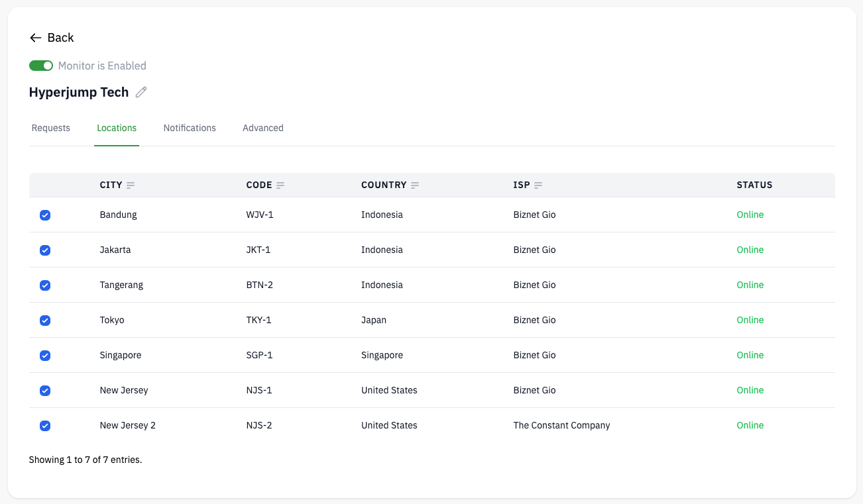Sort by ISP column icon

[x=538, y=185]
